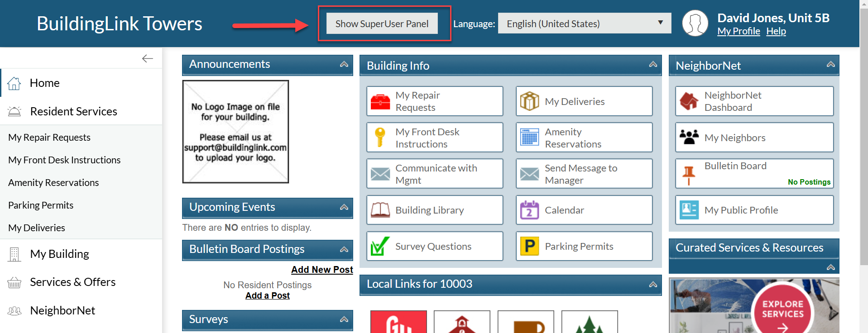
Task: Open My Deliveries in the sidebar
Action: 37,228
